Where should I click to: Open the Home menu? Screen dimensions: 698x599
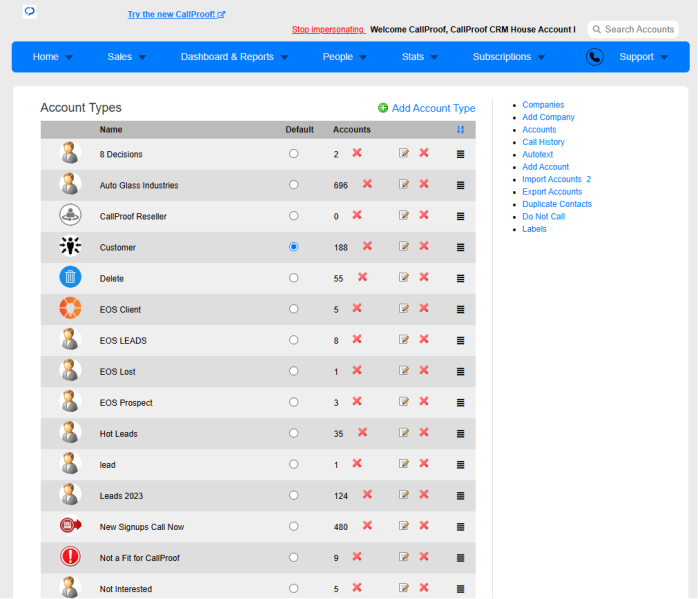click(46, 57)
